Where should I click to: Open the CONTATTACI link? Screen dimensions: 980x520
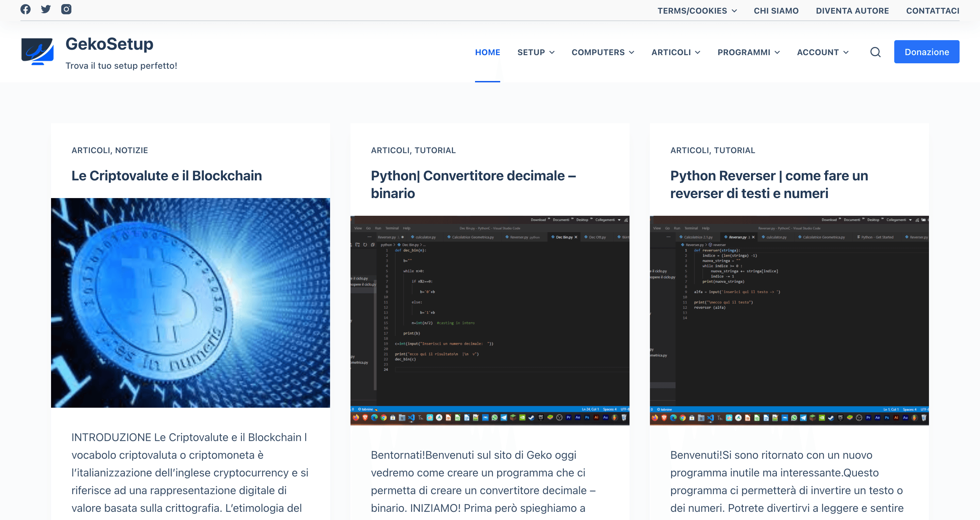coord(932,11)
